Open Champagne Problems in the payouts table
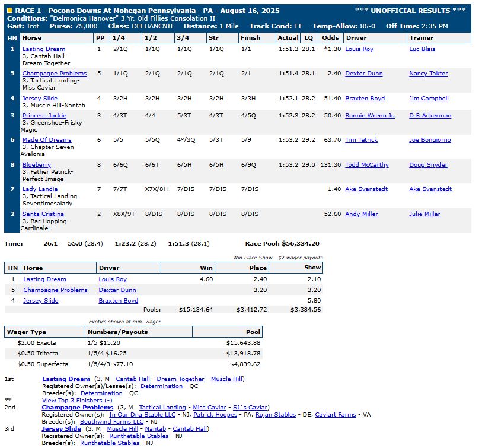 click(55, 290)
